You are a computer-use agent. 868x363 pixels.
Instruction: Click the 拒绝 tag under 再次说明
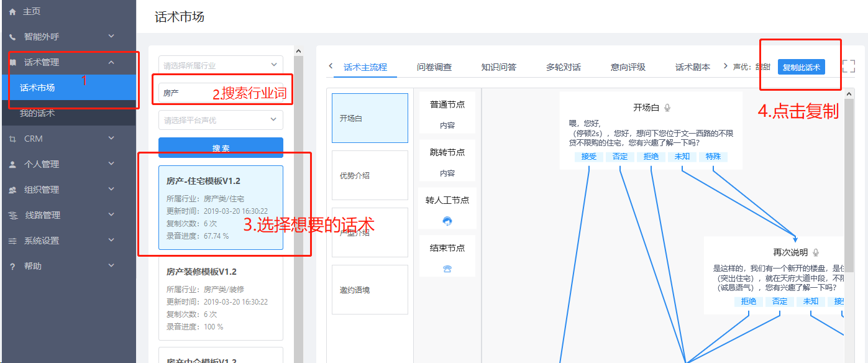pyautogui.click(x=749, y=301)
